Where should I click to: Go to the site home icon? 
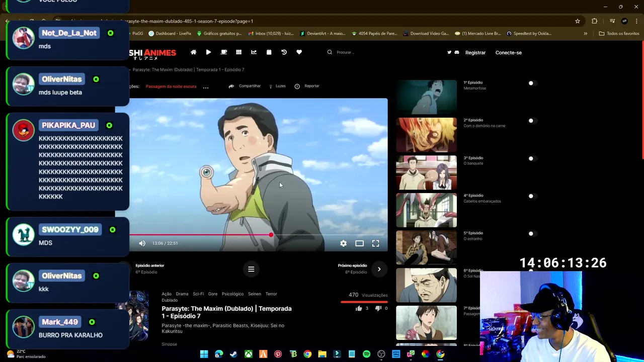tap(193, 52)
